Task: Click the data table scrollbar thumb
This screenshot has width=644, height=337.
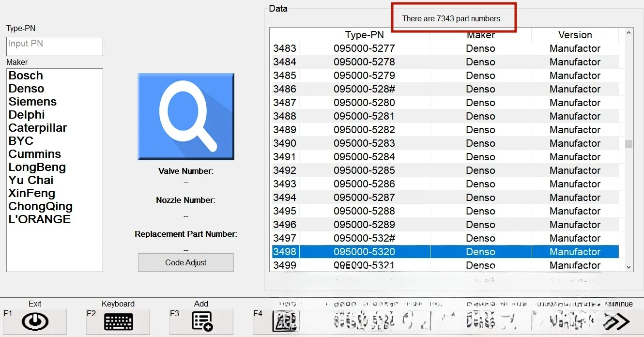Action: pyautogui.click(x=629, y=144)
